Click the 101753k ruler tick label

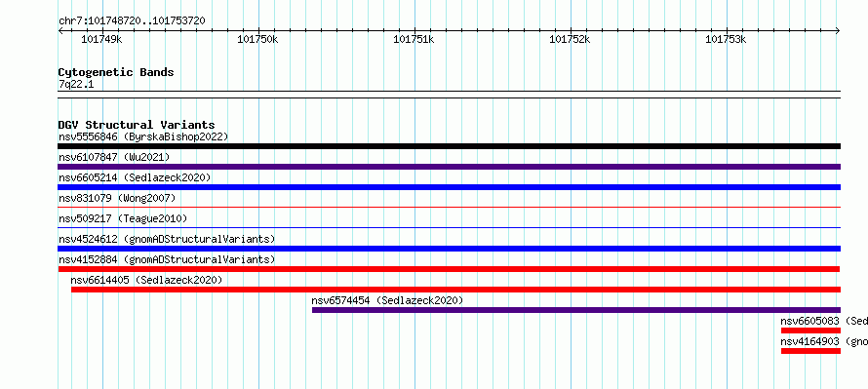tap(726, 39)
